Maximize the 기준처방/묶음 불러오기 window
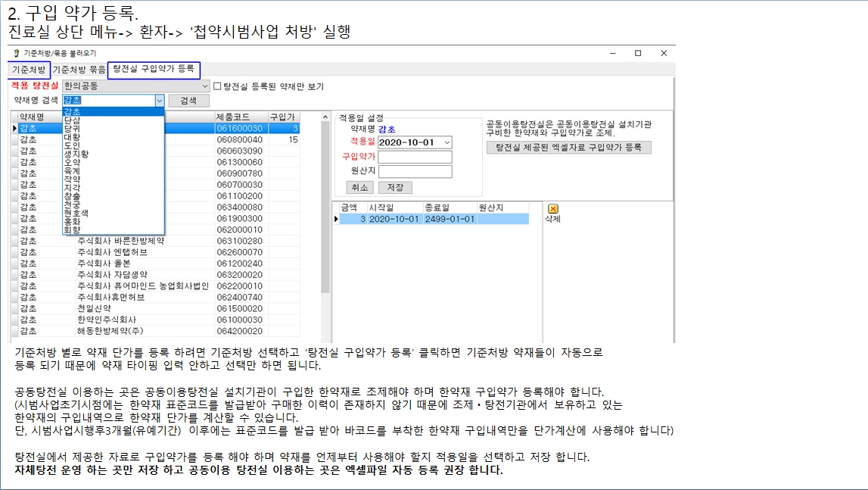Screen dimensions: 868x490 (638, 53)
